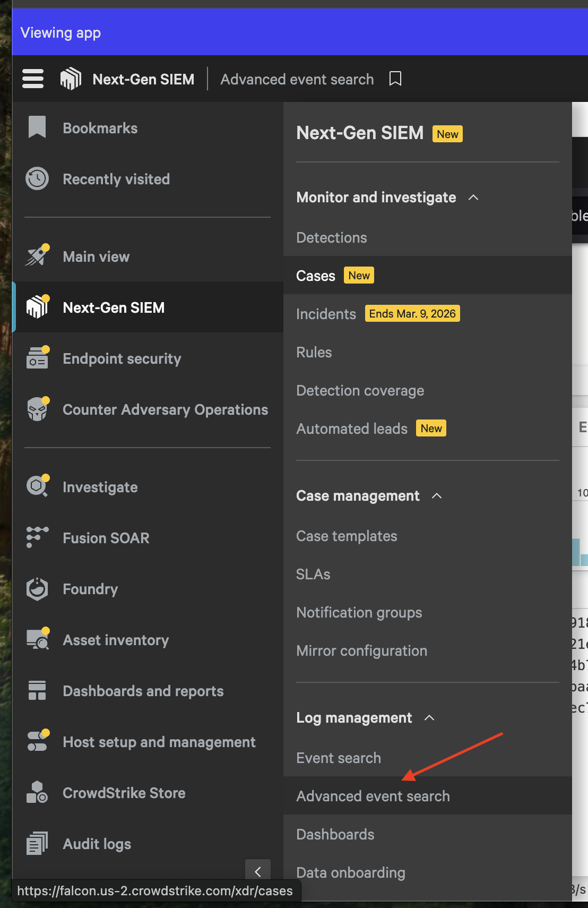588x908 pixels.
Task: Click the Investigate magnifier icon
Action: [37, 486]
